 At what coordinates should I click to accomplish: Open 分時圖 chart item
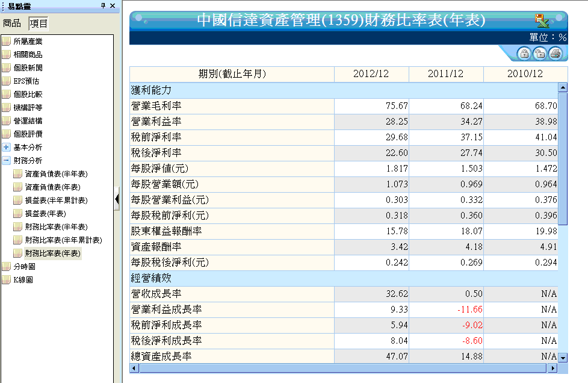point(25,266)
